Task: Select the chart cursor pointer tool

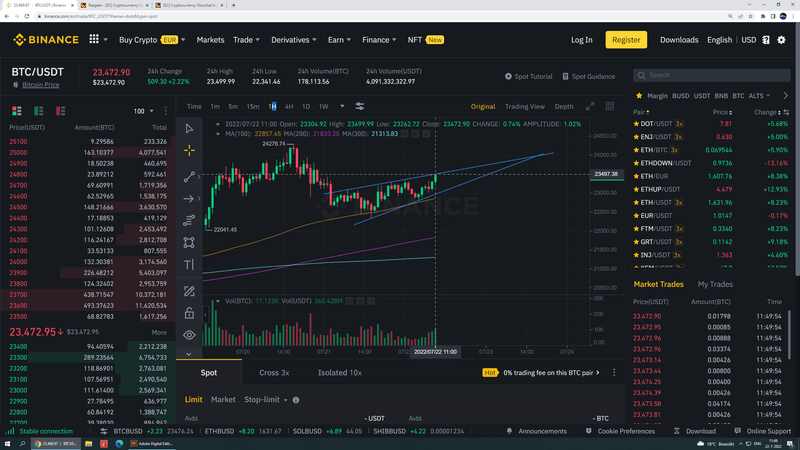Action: click(x=189, y=129)
